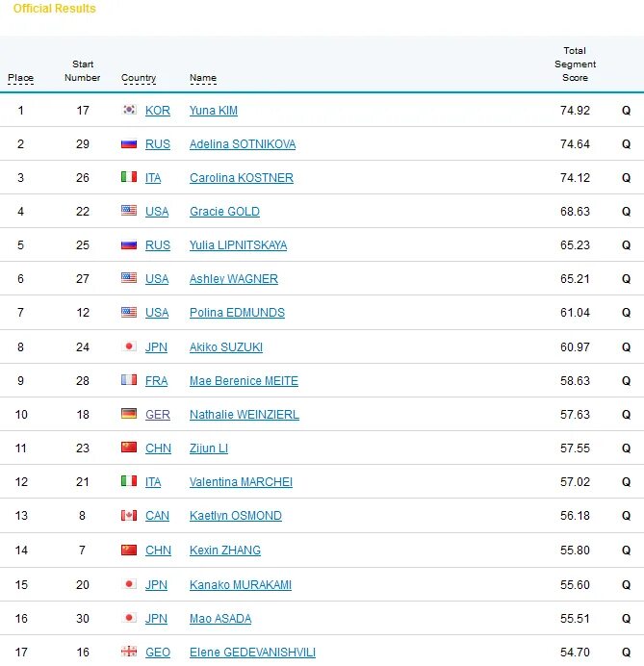Viewport: 644px width, 666px height.
Task: Sort table by Name column header
Action: tap(203, 78)
